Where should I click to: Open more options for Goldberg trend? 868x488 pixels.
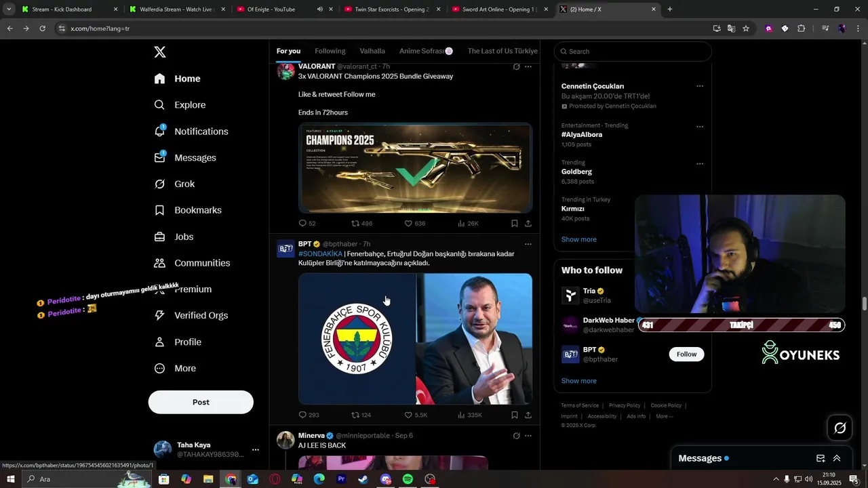point(700,164)
